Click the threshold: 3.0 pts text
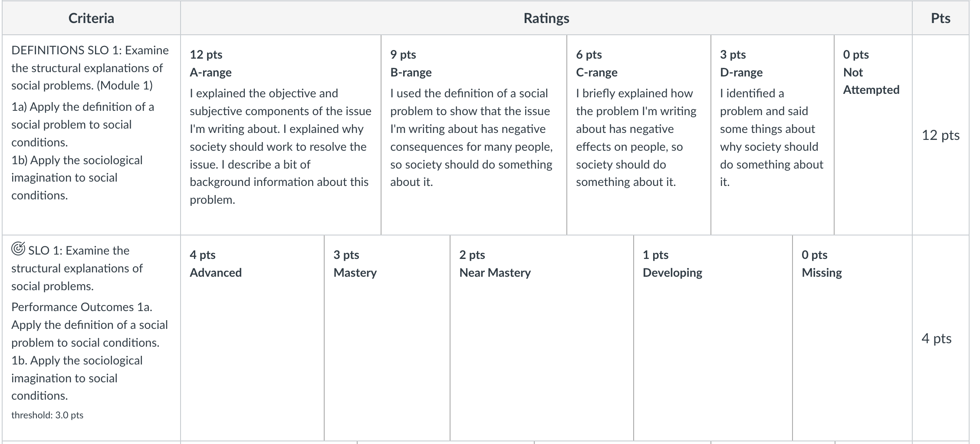 tap(47, 415)
